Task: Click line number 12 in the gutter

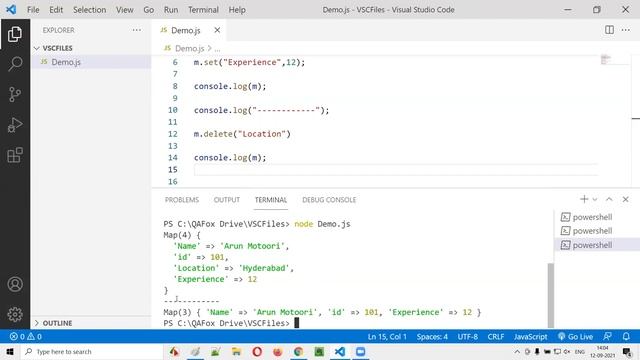Action: point(173,134)
